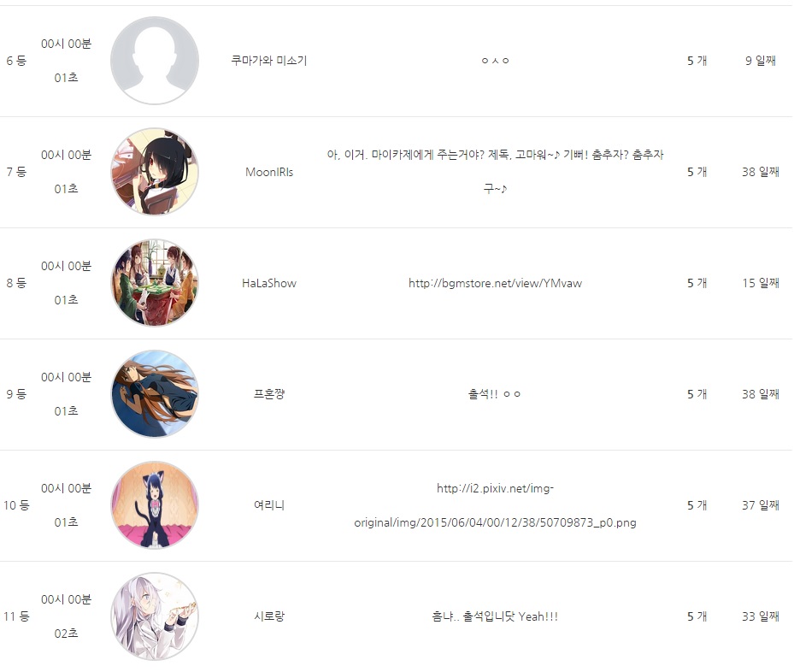
Task: Click username 프혼쨩
Action: pos(269,394)
